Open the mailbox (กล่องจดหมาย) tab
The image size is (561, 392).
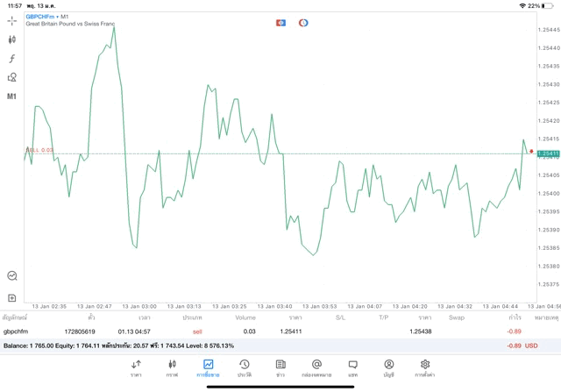click(x=316, y=367)
